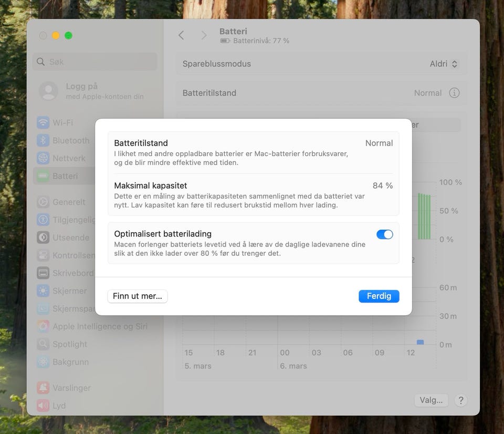
Task: Click the Skrivebord og Dock icon
Action: coord(43,273)
